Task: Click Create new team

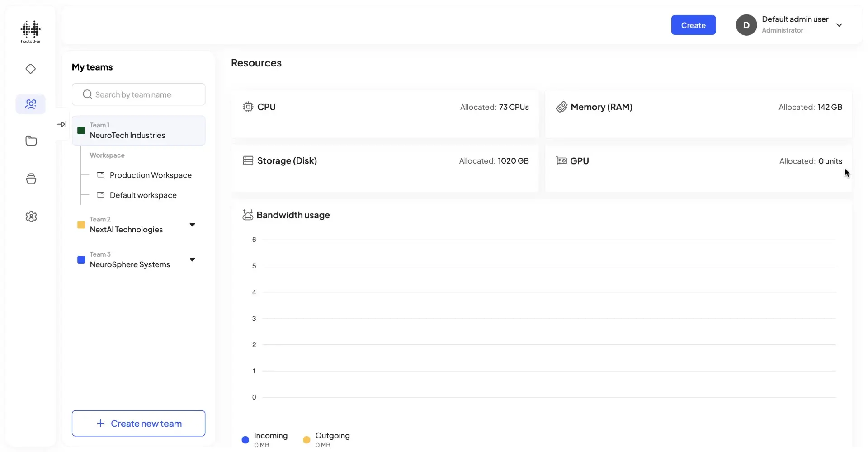Action: pyautogui.click(x=138, y=423)
